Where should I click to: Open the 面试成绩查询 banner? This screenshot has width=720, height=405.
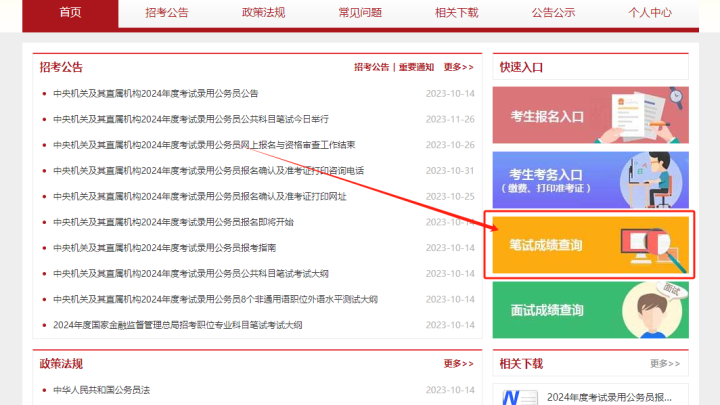coord(591,310)
